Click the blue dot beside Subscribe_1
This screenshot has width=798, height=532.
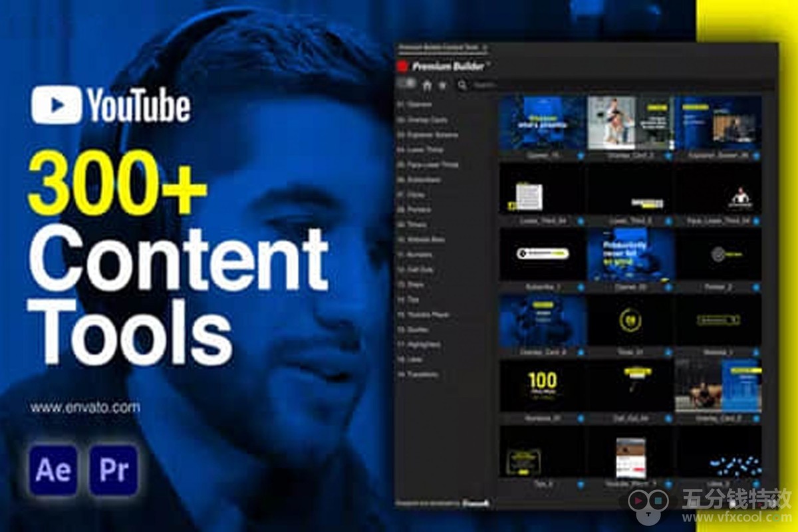pyautogui.click(x=581, y=287)
